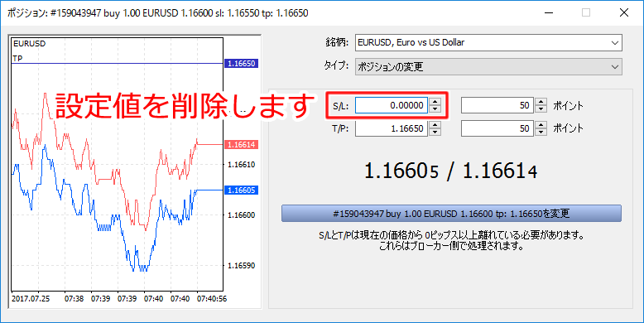Click the T/P price input field
Viewport: 644px width, 323px height.
[392, 128]
